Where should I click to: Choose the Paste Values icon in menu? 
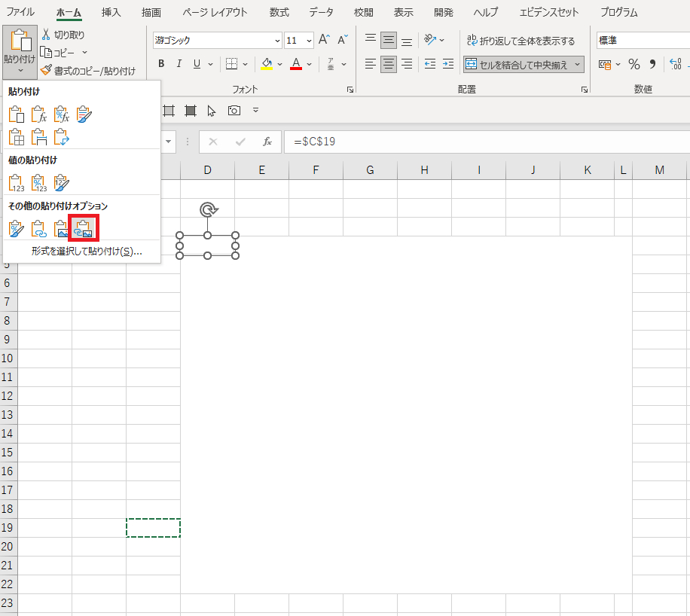tap(16, 182)
